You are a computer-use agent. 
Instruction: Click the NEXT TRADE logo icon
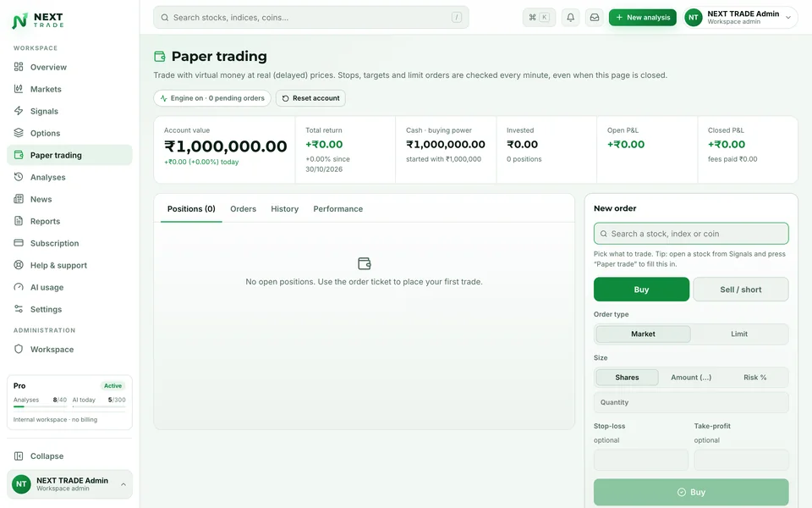coord(19,20)
